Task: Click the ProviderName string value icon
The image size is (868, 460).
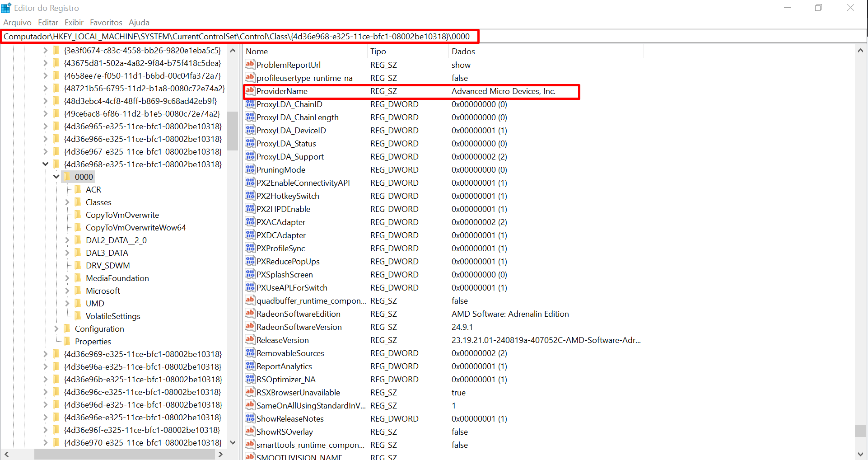Action: 250,91
